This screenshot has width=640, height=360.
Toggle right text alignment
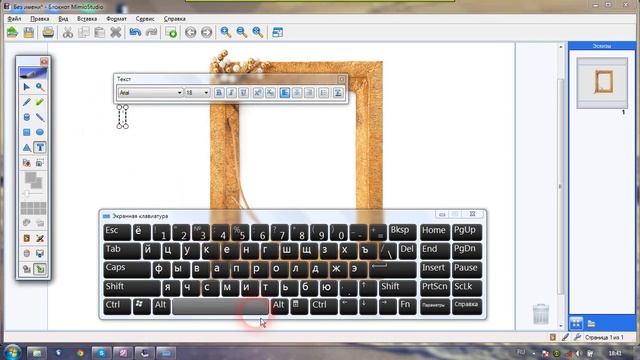tap(309, 93)
